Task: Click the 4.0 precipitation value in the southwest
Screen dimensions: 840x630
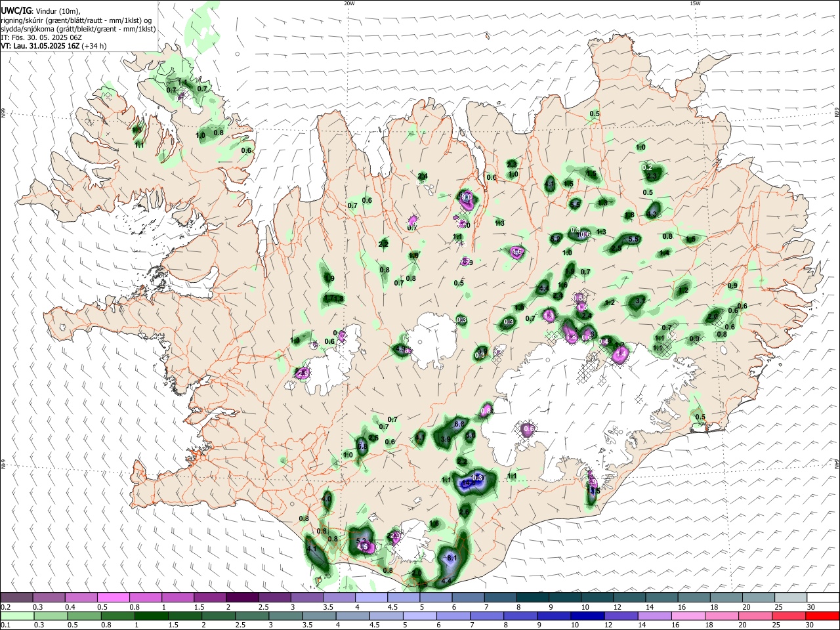Action: [x=326, y=499]
